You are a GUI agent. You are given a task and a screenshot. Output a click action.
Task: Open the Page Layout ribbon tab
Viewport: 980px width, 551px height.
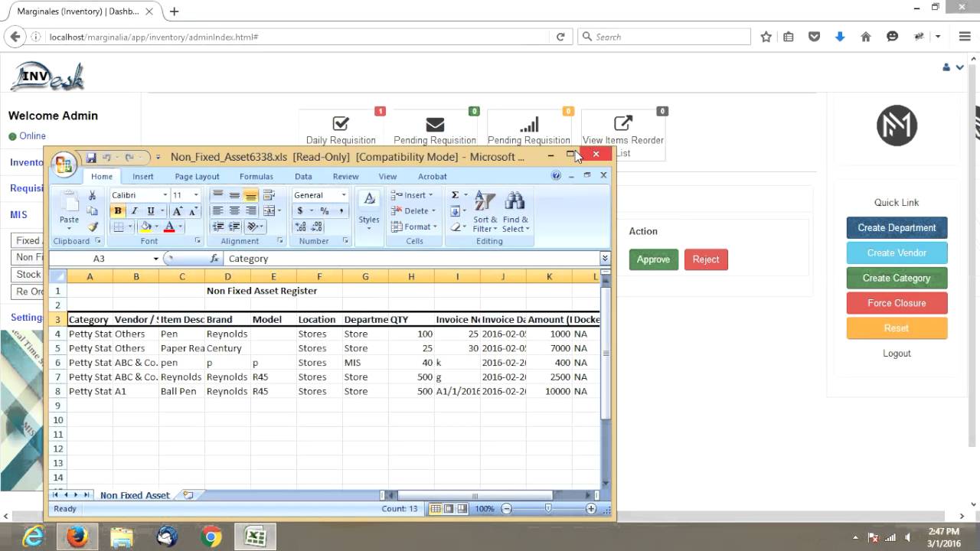coord(197,176)
